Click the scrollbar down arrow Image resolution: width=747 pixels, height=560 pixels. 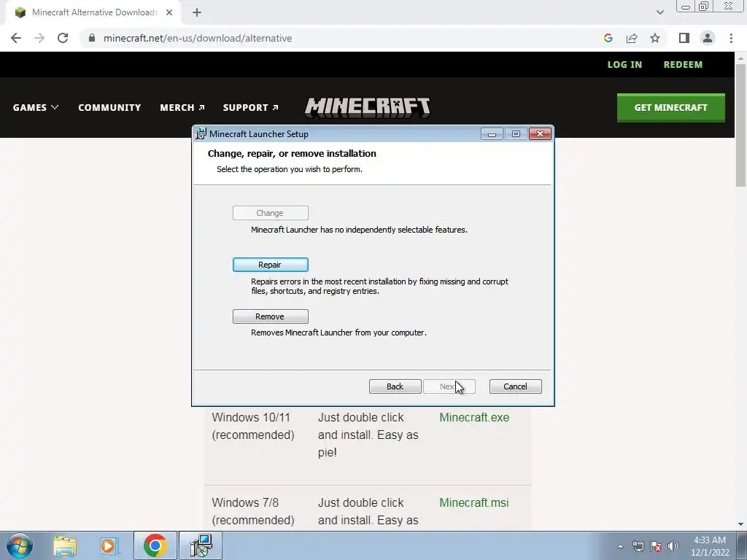[x=740, y=524]
